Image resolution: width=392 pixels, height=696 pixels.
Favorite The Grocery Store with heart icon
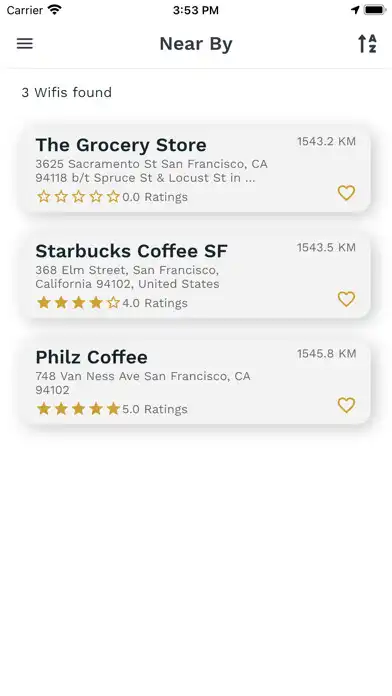[346, 193]
